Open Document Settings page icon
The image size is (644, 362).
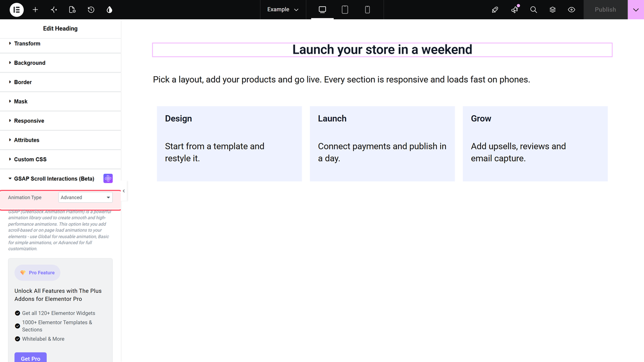coord(72,10)
